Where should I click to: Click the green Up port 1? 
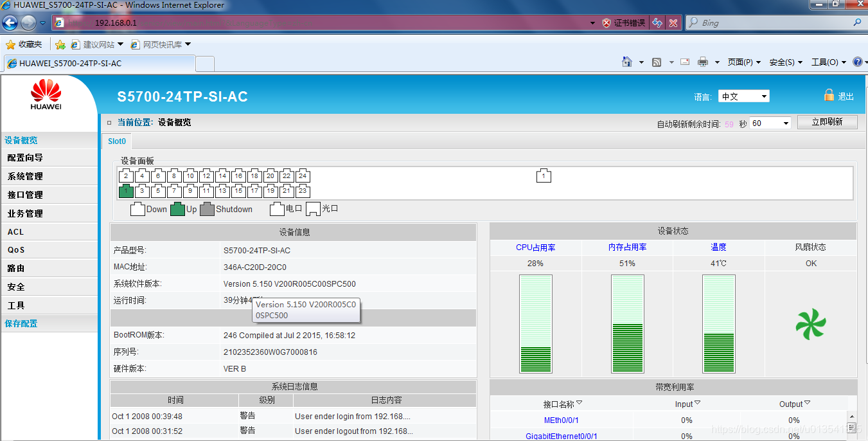tap(126, 191)
